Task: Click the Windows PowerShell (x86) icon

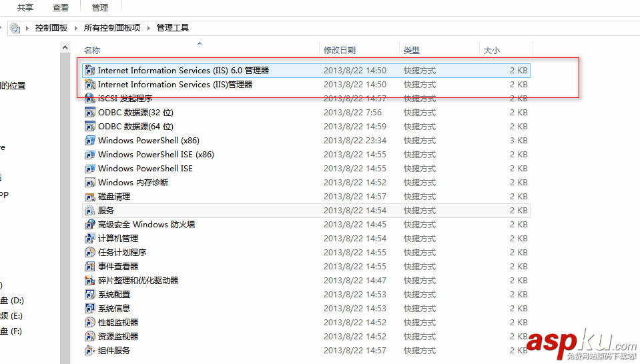Action: [90, 141]
